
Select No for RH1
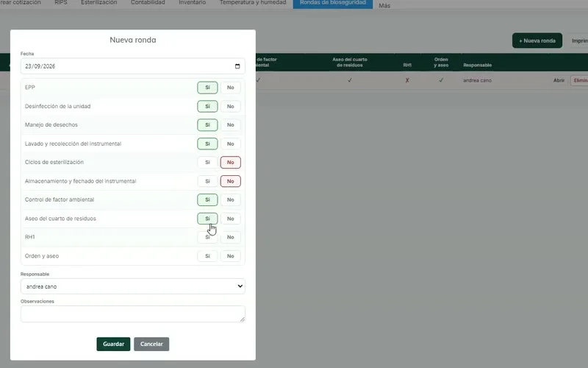coord(230,237)
